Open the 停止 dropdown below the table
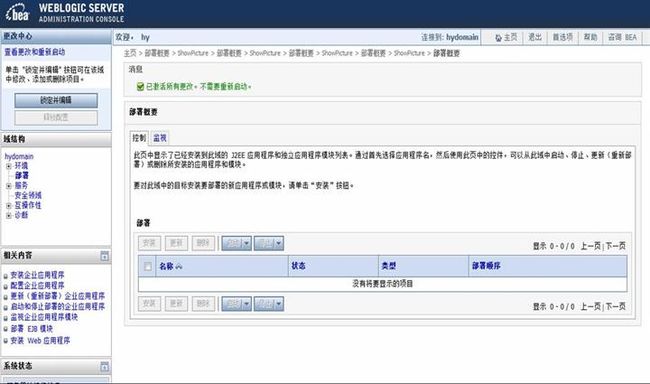The width and height of the screenshot is (650, 384). click(269, 304)
